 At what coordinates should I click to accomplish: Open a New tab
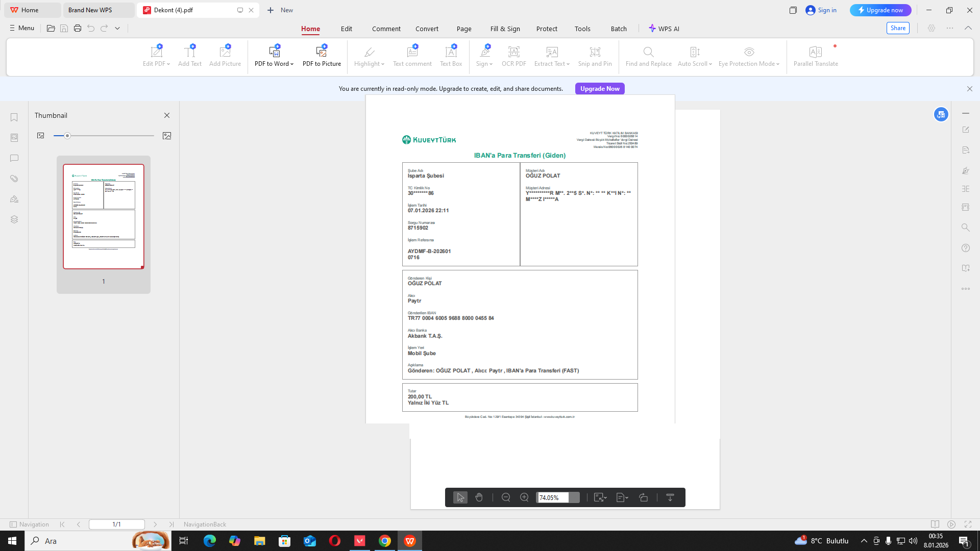coord(280,10)
